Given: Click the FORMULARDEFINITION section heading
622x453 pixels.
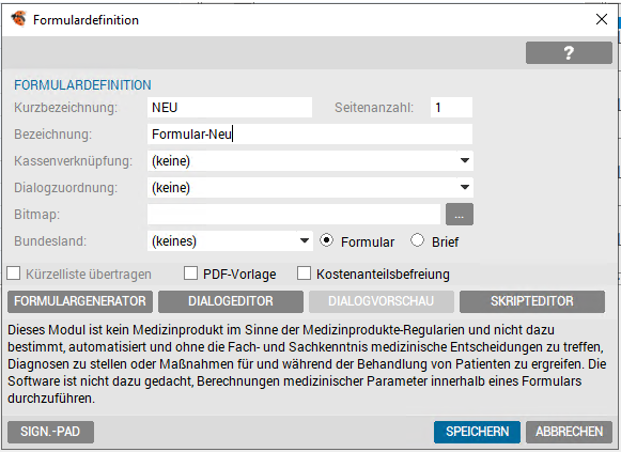Looking at the screenshot, I should 83,85.
